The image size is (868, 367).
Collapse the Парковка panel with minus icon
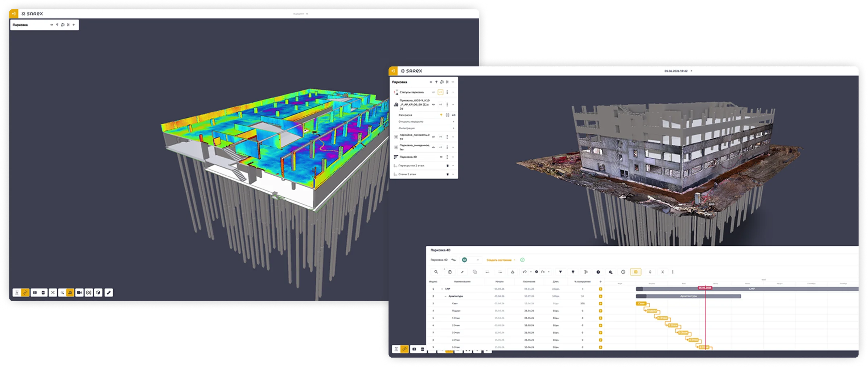[453, 82]
